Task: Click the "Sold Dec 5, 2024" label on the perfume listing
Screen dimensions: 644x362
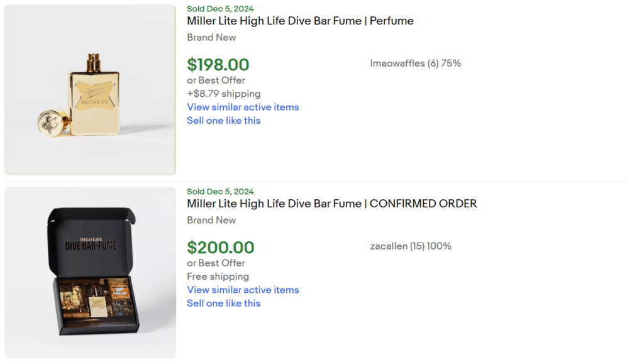Action: [x=220, y=9]
